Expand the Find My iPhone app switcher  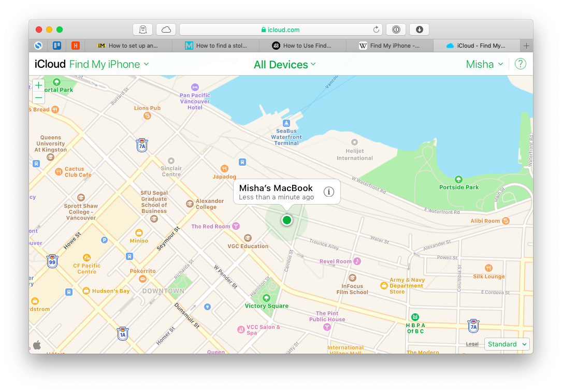pyautogui.click(x=109, y=64)
